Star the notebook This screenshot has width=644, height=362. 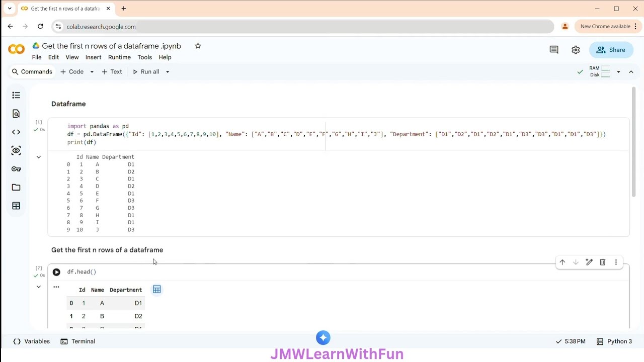click(x=198, y=46)
